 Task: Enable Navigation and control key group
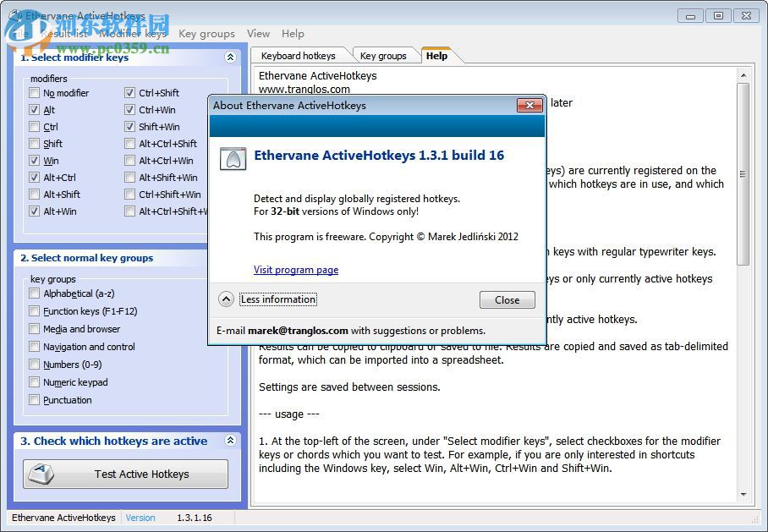pos(35,346)
